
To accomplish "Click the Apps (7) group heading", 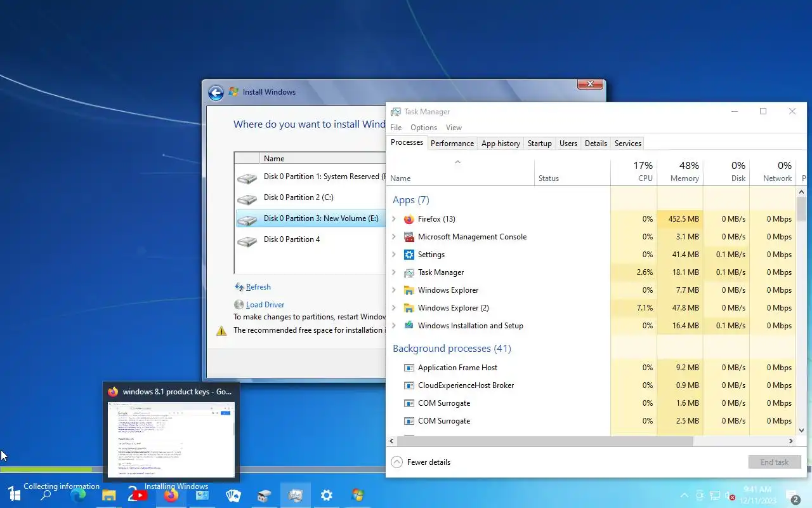I will tap(411, 200).
